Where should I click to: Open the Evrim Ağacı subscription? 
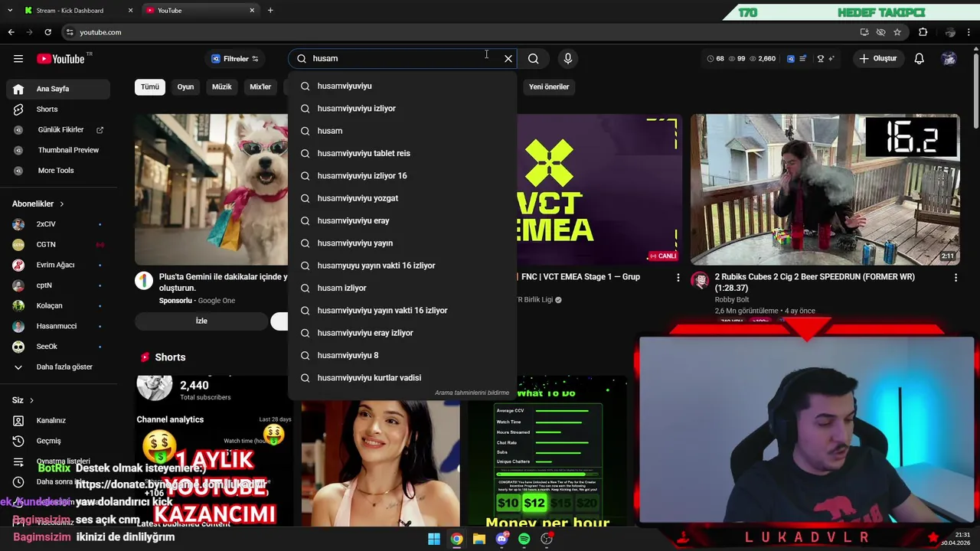click(x=58, y=265)
